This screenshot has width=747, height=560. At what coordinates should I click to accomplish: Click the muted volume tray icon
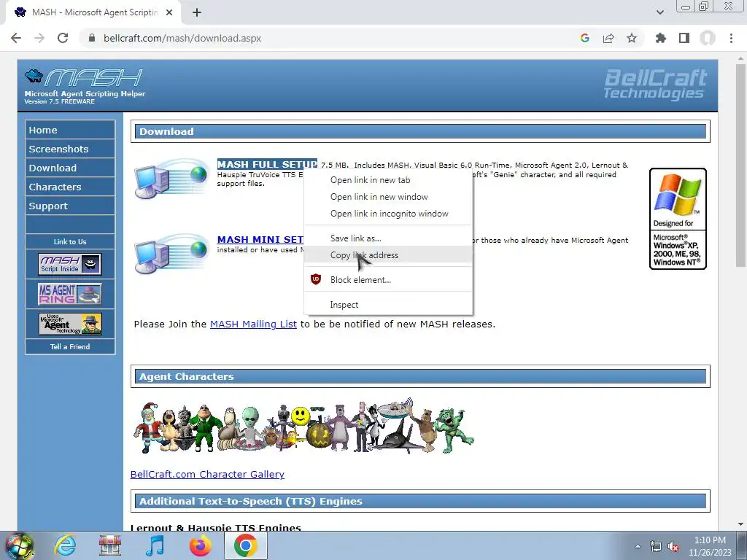[673, 546]
